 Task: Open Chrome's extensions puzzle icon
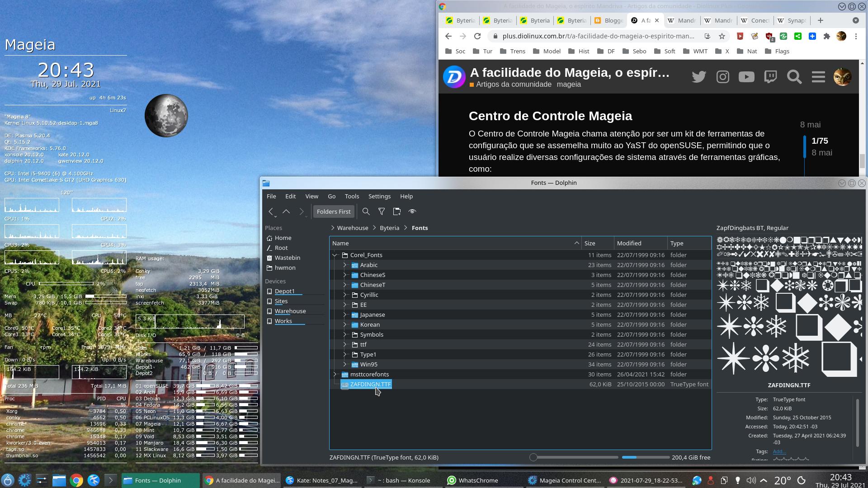827,36
